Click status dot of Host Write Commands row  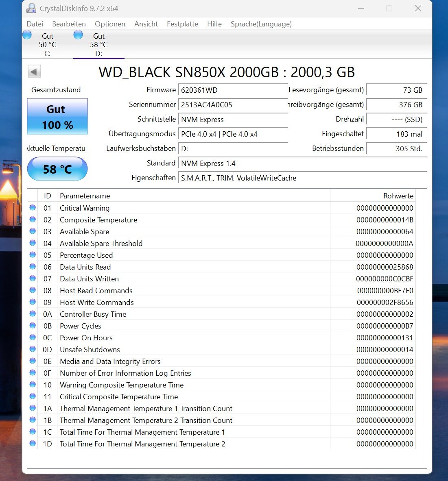coord(33,302)
